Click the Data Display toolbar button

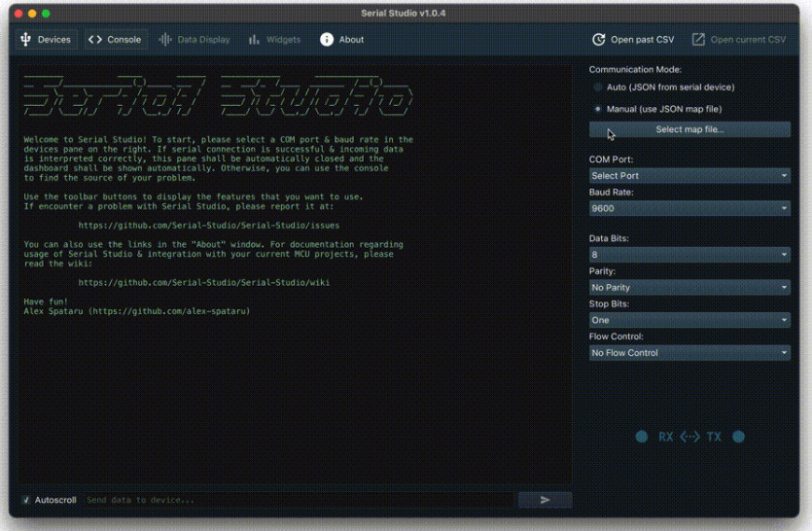[194, 39]
